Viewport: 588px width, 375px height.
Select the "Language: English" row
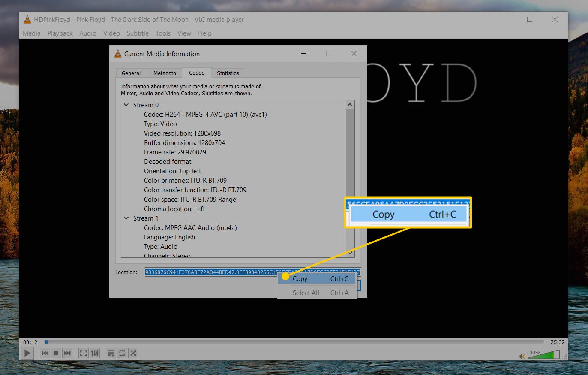[x=169, y=237]
